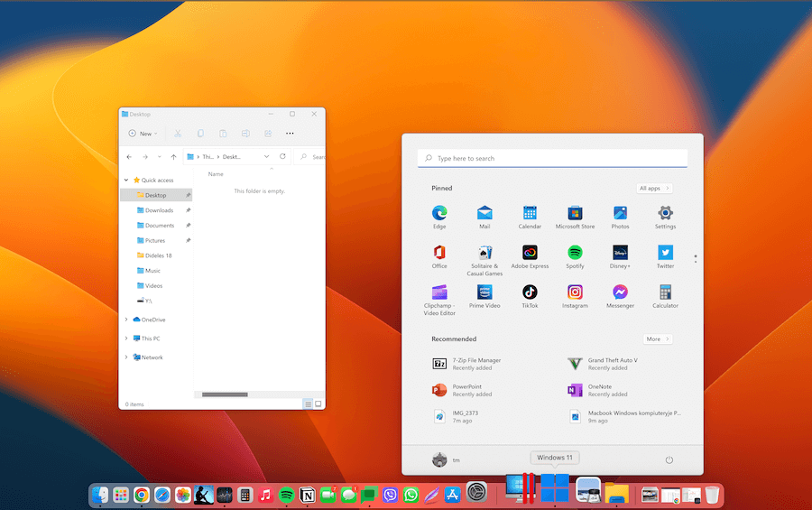
Task: Click the More button under Recommended
Action: (x=658, y=339)
